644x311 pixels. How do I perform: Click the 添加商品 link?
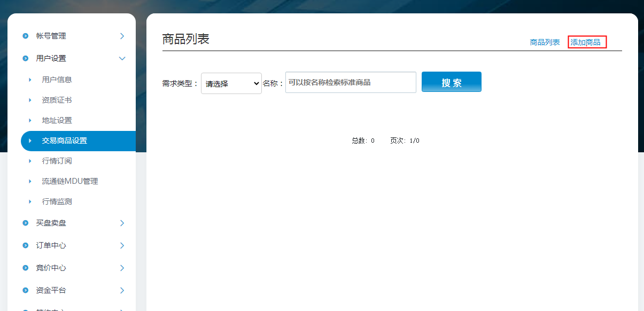pos(586,42)
